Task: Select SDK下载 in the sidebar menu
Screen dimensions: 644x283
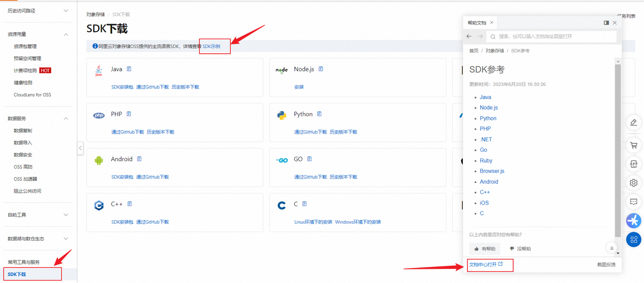Action: pyautogui.click(x=17, y=274)
